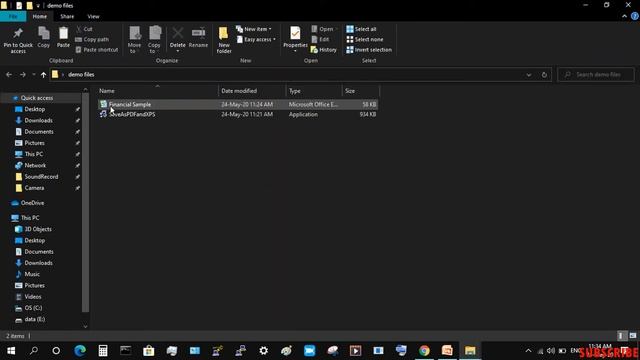Switch to the Home tab
Image resolution: width=640 pixels, height=360 pixels.
40,16
